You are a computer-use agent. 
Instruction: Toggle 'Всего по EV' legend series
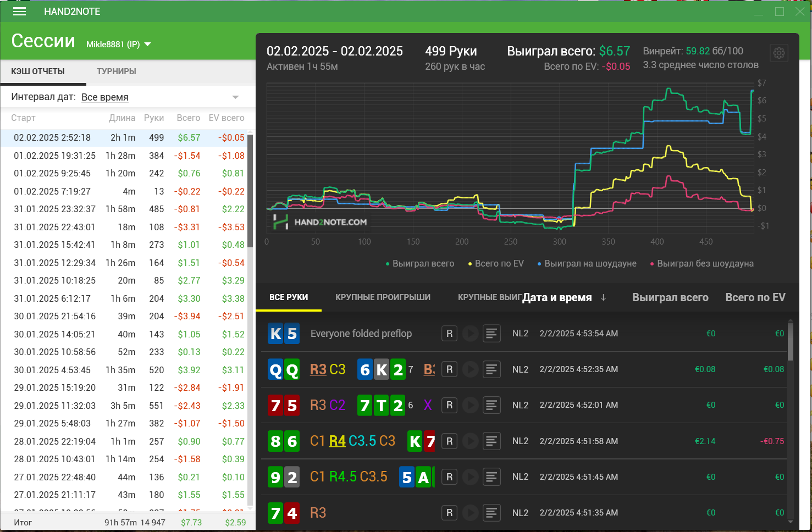tap(496, 264)
